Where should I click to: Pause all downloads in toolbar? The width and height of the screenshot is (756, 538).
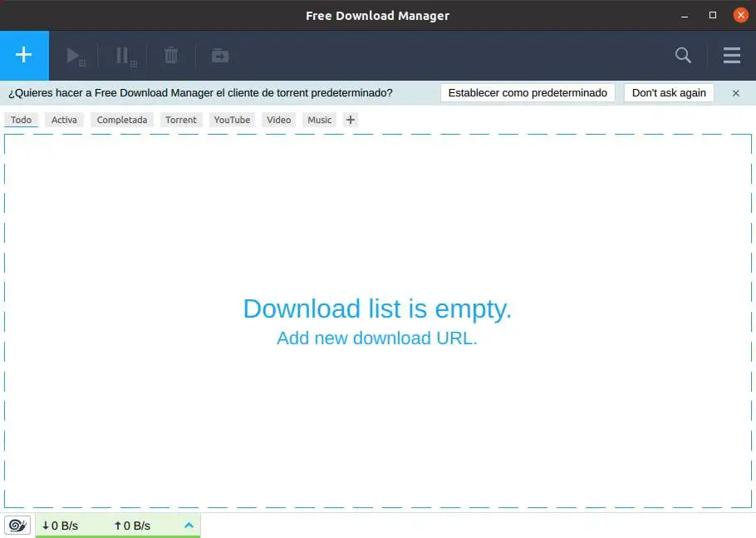coord(125,56)
